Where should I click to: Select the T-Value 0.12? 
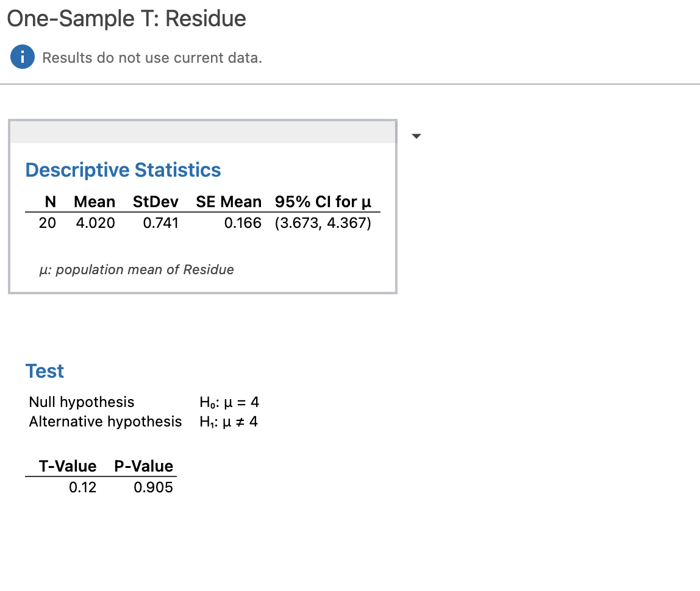coord(84,487)
